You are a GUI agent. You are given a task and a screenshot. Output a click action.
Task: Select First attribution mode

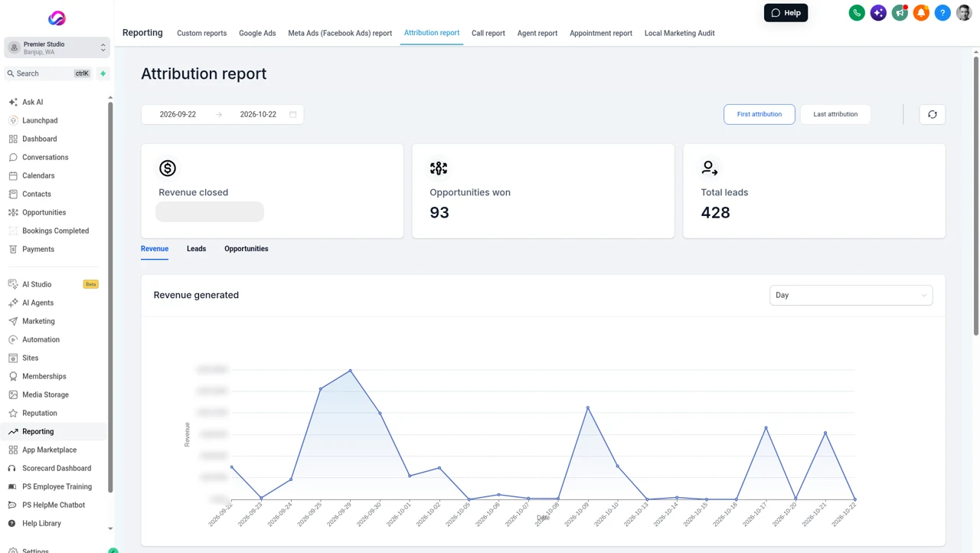[759, 114]
